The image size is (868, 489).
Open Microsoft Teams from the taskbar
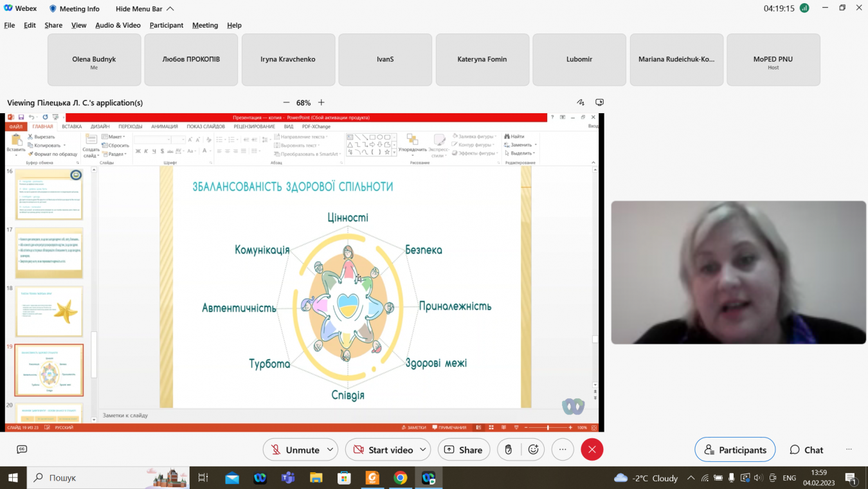[x=287, y=478]
